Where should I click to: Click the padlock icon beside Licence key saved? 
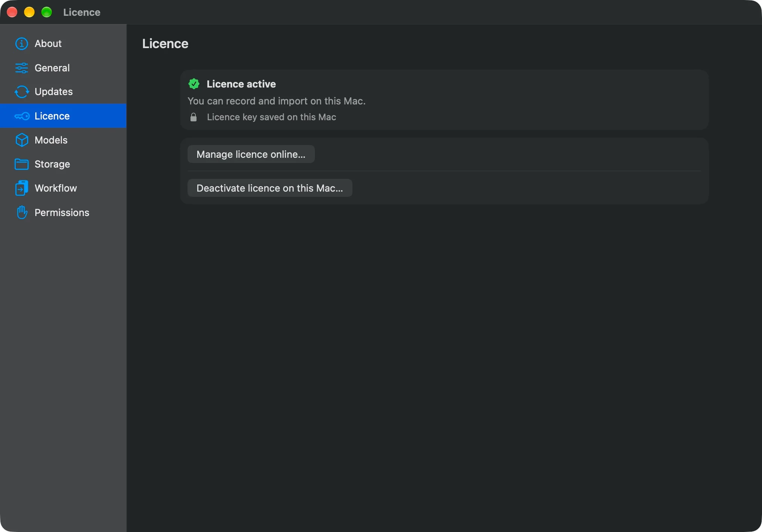(x=194, y=117)
